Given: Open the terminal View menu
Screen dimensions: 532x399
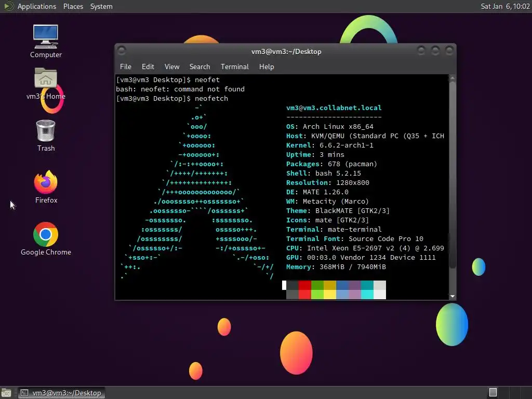Looking at the screenshot, I should (x=172, y=67).
